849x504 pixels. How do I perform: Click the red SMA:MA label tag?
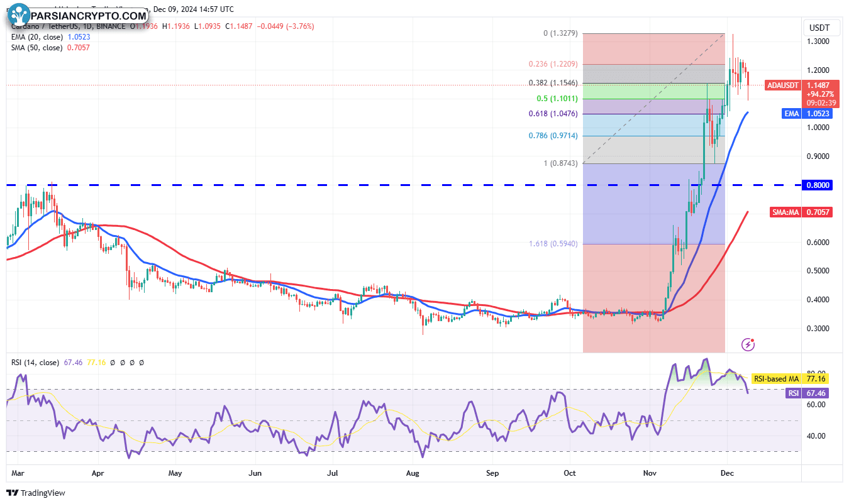click(x=785, y=212)
